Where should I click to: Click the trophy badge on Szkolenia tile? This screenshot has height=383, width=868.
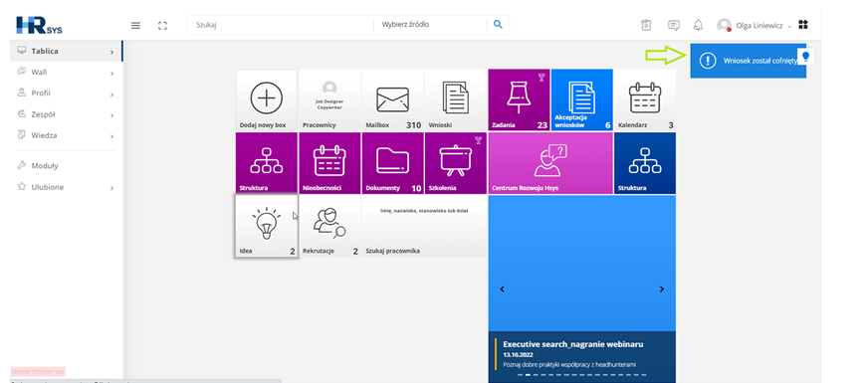point(478,140)
